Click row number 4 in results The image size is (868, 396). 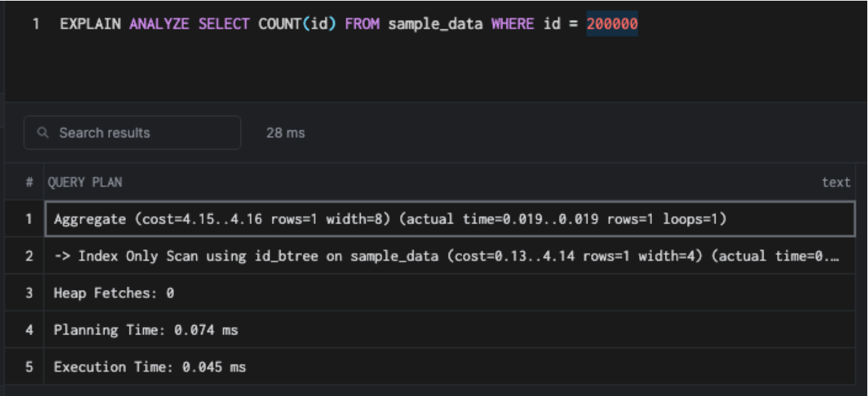coord(29,330)
